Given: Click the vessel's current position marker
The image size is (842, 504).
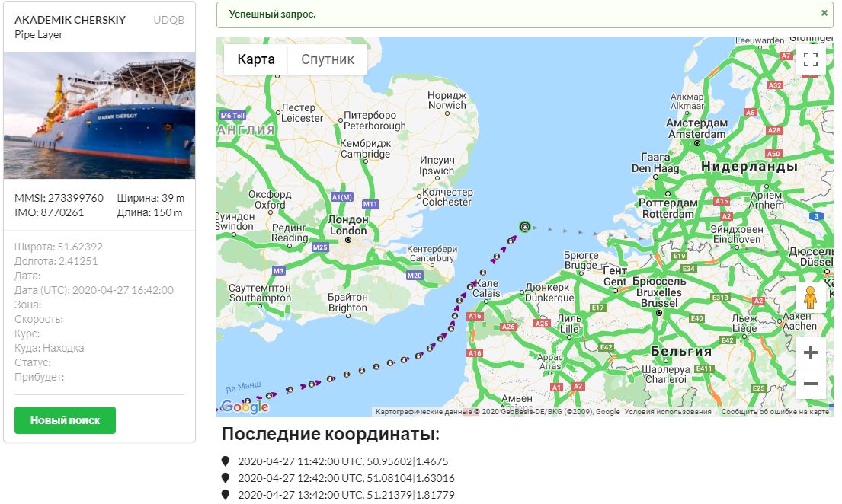Looking at the screenshot, I should (x=523, y=226).
